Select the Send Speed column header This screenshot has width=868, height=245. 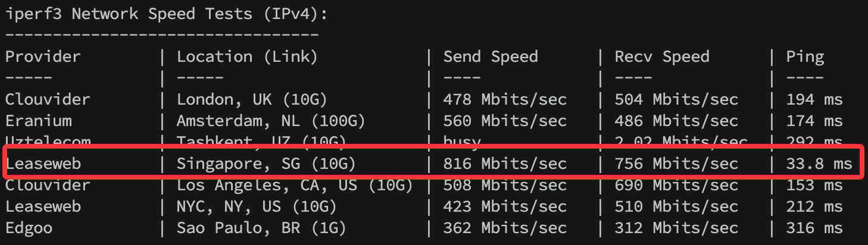(491, 57)
